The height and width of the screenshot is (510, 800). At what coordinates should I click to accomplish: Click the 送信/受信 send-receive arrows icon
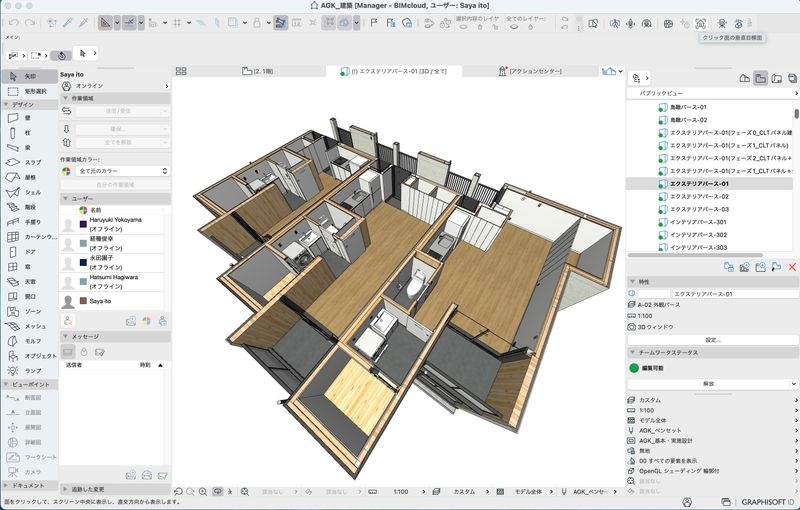[66, 111]
